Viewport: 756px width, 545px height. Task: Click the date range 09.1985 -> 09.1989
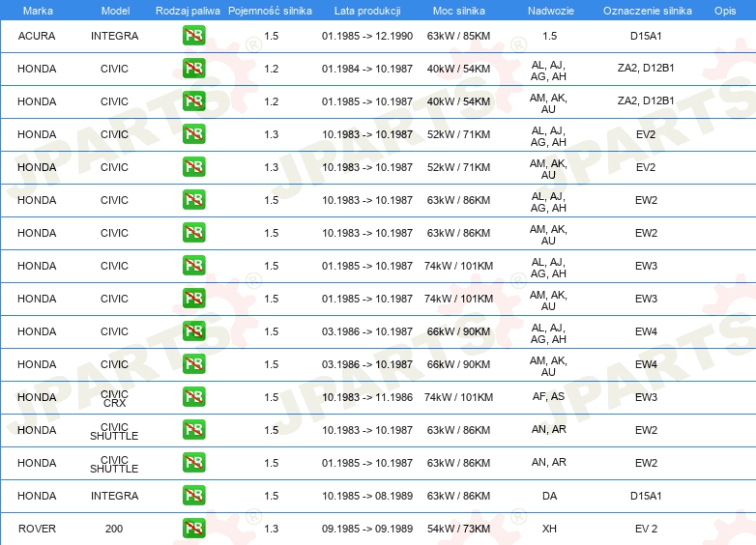pyautogui.click(x=367, y=529)
